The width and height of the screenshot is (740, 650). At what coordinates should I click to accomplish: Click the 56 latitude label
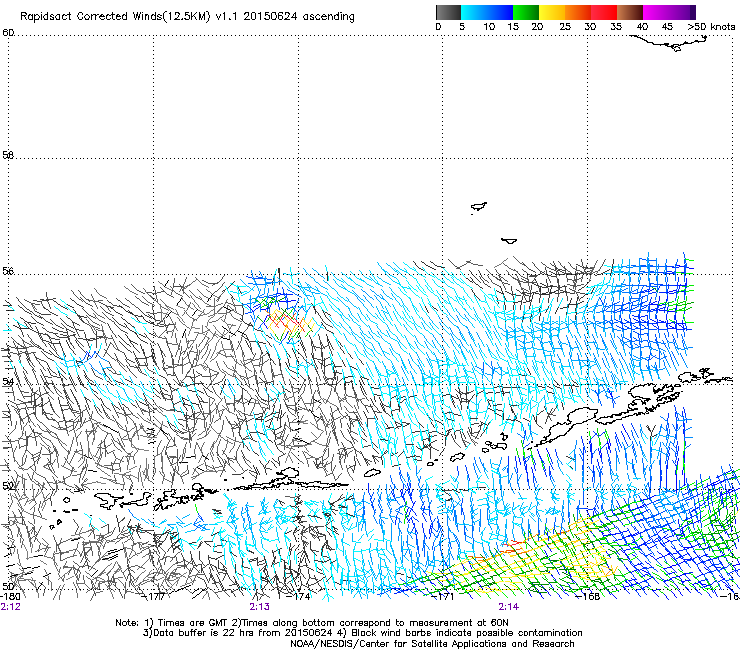pos(8,271)
